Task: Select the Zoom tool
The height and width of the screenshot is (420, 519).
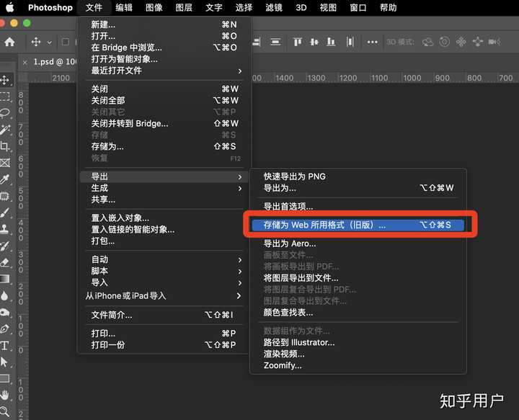Action: click(5, 411)
